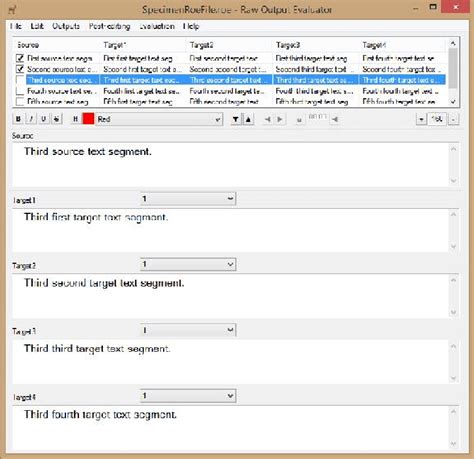Viewport: 474px width, 459px height.
Task: Click the timer reset arrow button
Action: (x=335, y=119)
